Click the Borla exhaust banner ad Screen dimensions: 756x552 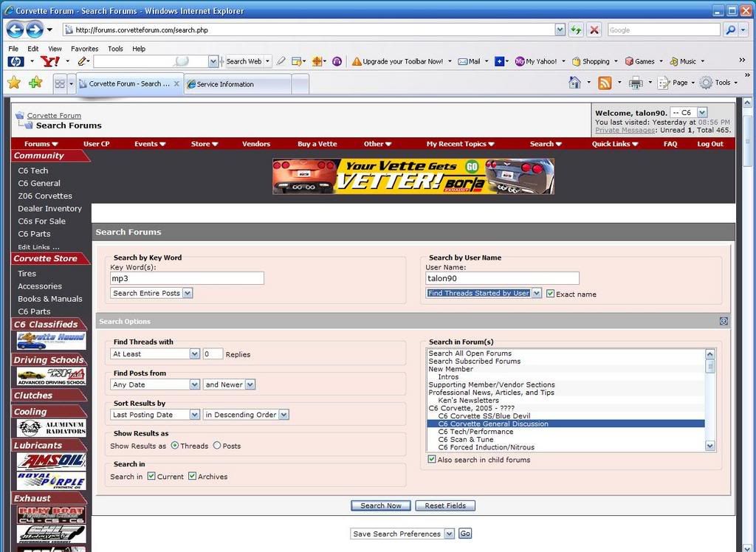[x=413, y=176]
